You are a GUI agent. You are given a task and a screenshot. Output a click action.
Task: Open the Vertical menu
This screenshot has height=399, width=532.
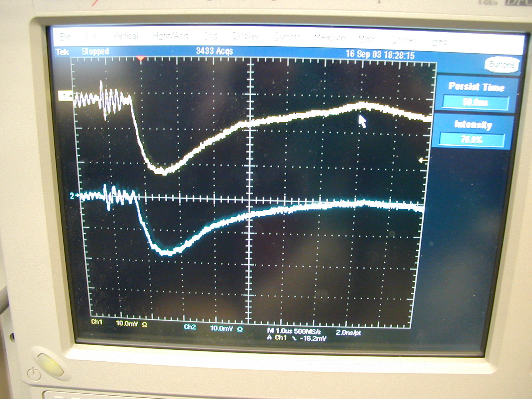[125, 35]
